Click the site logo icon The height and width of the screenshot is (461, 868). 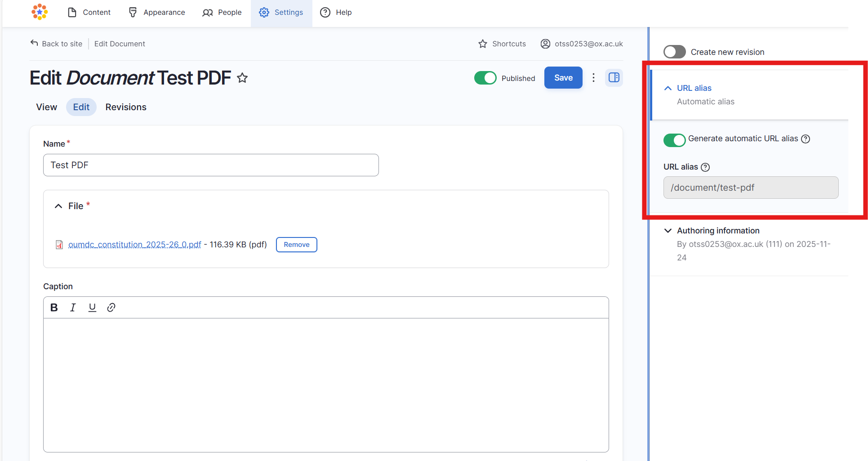click(x=40, y=12)
